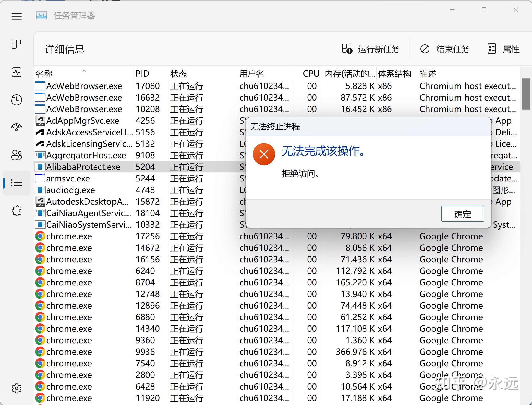Select chrome.exe row with PID 11920

[277, 398]
